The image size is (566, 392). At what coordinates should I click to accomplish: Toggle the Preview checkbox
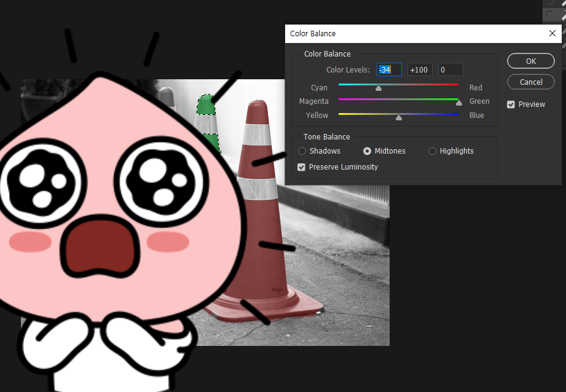click(x=511, y=104)
